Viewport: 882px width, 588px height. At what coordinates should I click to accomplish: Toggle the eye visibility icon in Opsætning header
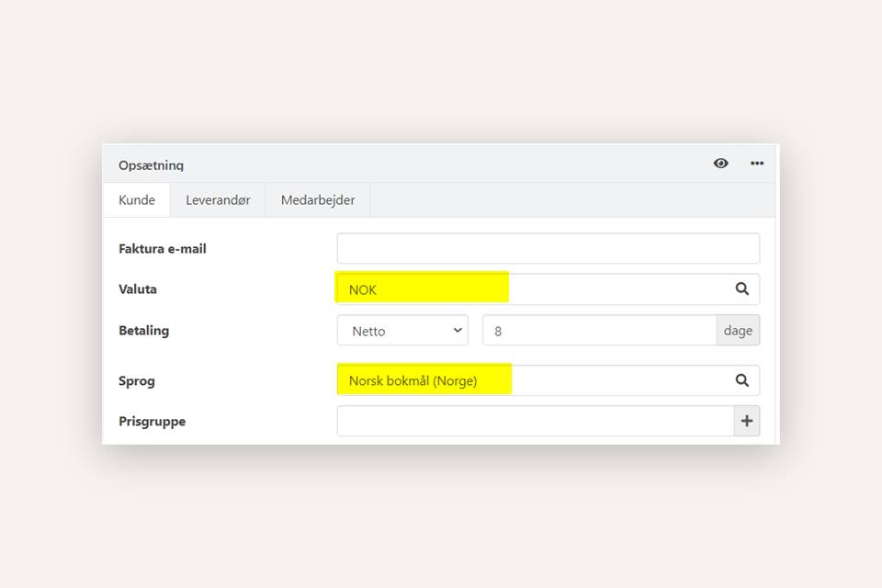720,164
